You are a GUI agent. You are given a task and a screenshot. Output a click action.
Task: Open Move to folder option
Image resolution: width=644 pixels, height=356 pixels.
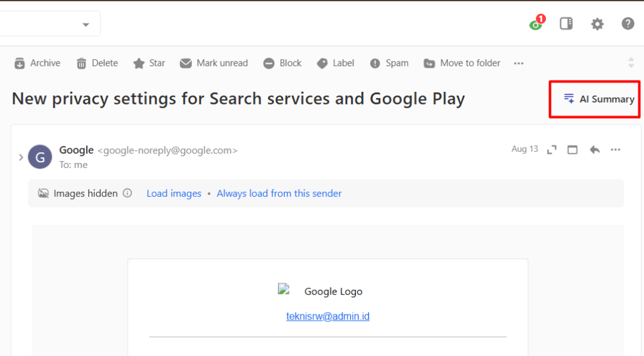coord(462,64)
